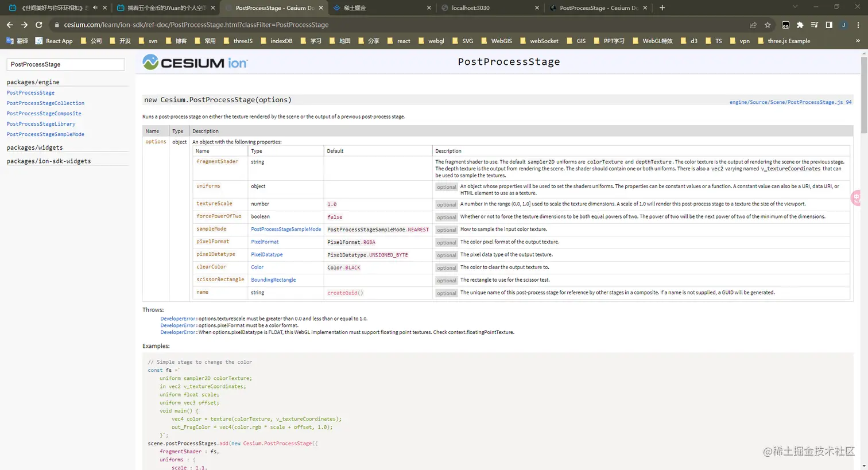Viewport: 868px width, 470px height.
Task: Close the 稀土掘金 tab
Action: tap(429, 8)
